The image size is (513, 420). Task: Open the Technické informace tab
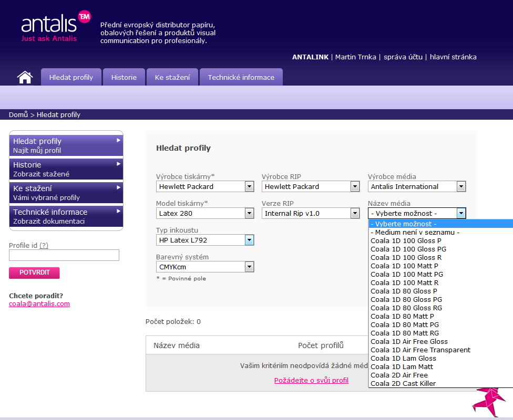pyautogui.click(x=241, y=77)
